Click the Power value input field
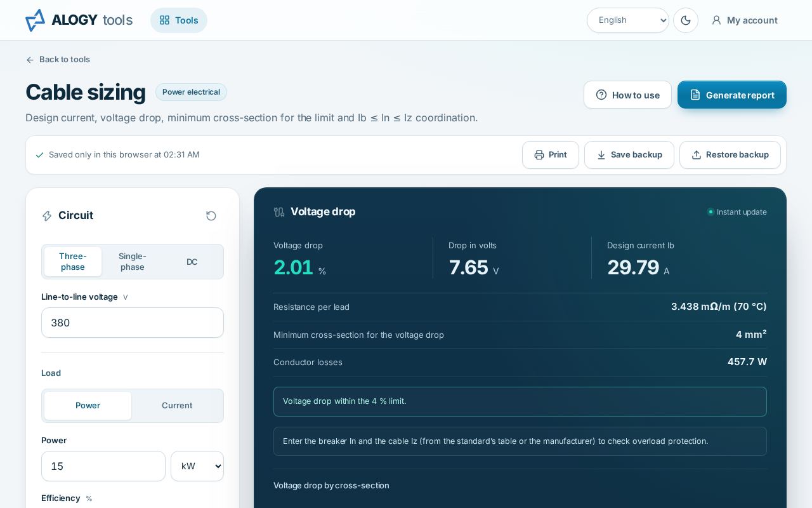 tap(103, 466)
